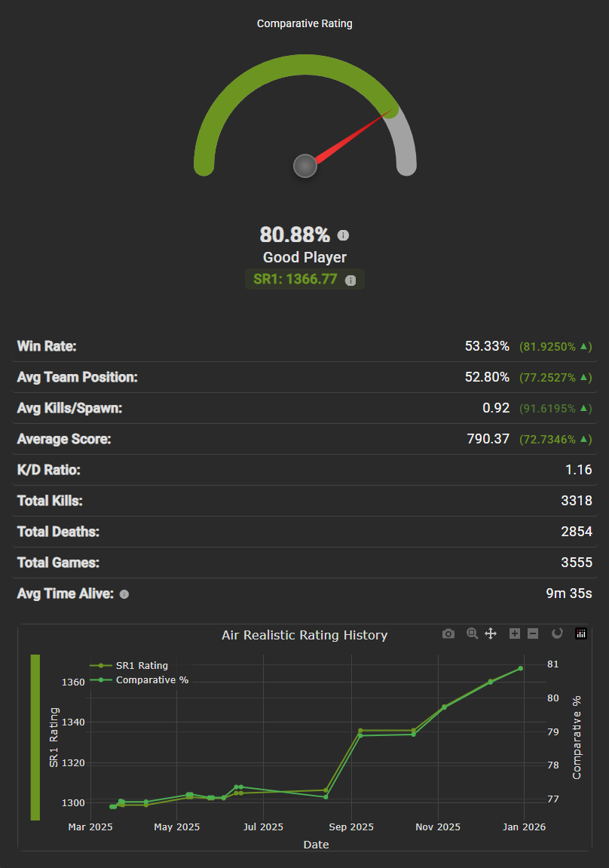Click the green up arrow in Avg Kills/Spawn row

pyautogui.click(x=583, y=409)
